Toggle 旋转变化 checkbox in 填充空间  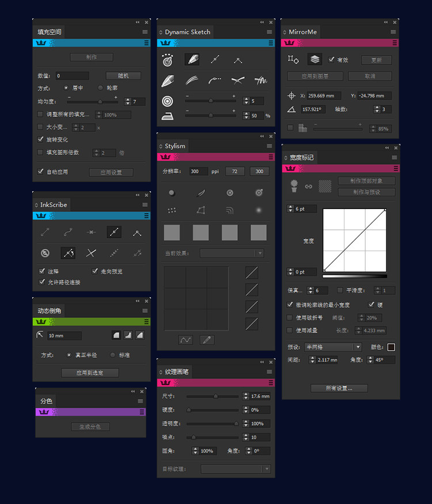[x=40, y=139]
